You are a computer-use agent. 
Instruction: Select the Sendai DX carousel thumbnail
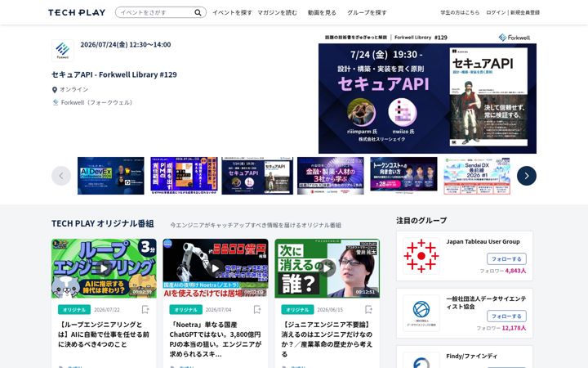(x=477, y=176)
